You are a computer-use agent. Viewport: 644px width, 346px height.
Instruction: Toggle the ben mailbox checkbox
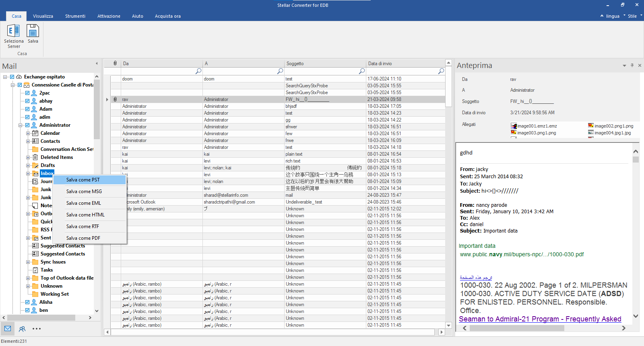[x=27, y=310]
